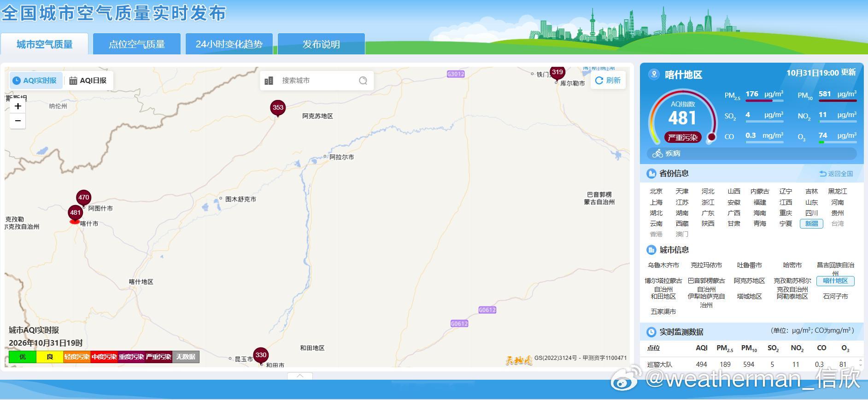Toggle to AQI日报 mode
This screenshot has height=400, width=868.
pos(88,81)
